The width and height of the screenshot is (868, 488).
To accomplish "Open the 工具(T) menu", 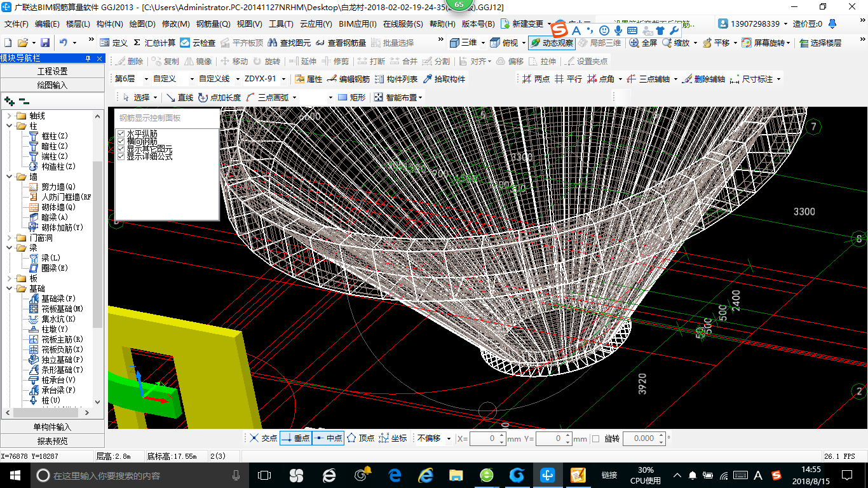I will point(281,24).
